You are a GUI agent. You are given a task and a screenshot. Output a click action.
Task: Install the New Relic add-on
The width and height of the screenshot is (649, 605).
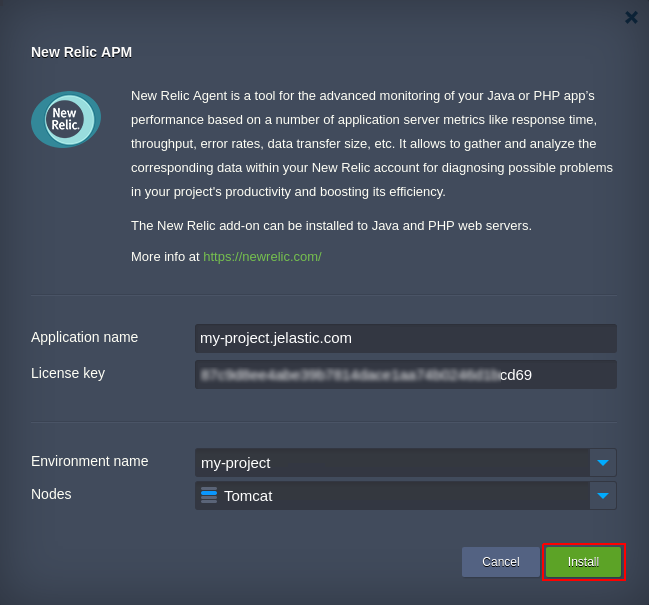[583, 562]
